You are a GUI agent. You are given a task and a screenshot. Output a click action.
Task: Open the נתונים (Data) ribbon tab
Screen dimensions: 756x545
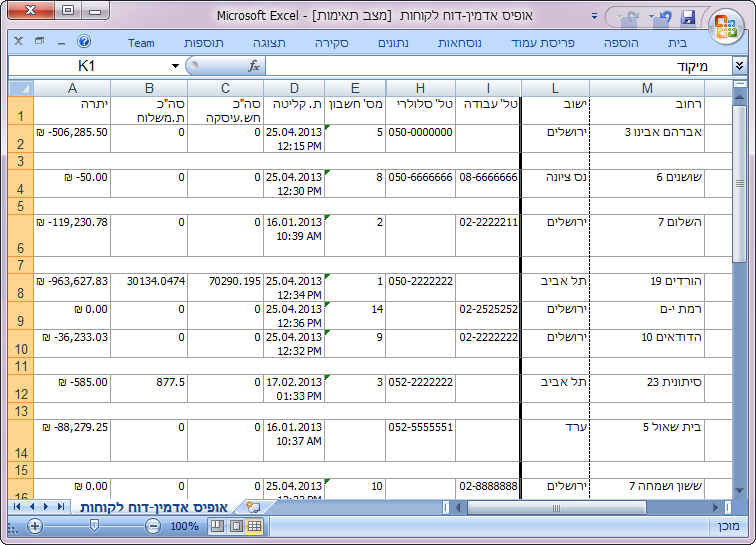[x=398, y=43]
